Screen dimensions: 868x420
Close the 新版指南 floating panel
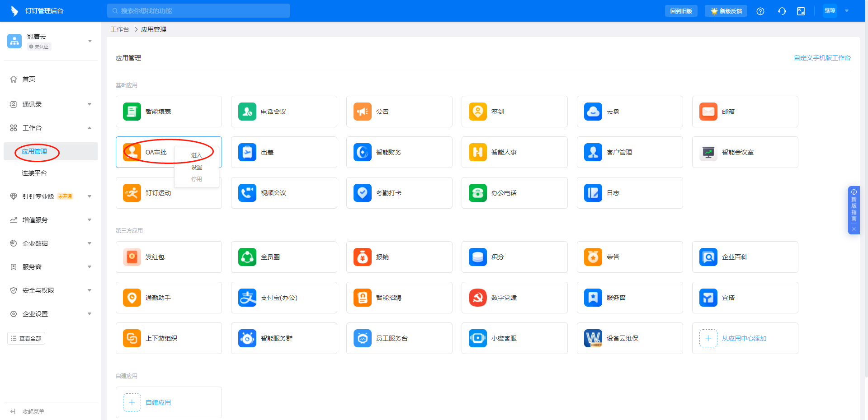(854, 229)
